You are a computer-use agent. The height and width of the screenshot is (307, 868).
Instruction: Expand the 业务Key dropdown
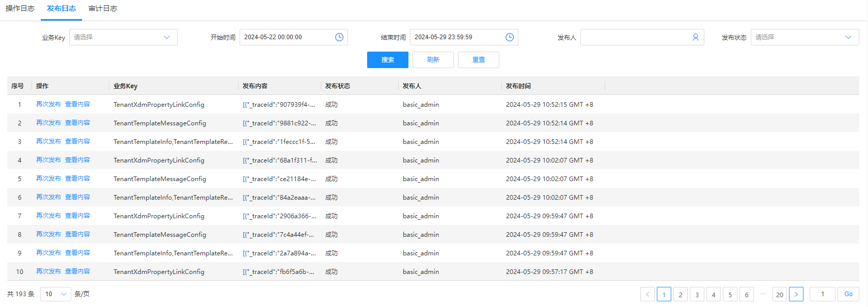123,37
